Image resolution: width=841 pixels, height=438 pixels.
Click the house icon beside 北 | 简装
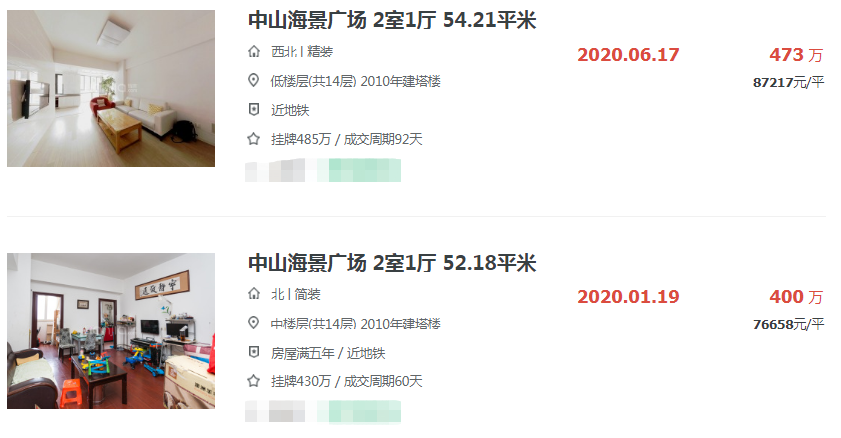[x=254, y=294]
